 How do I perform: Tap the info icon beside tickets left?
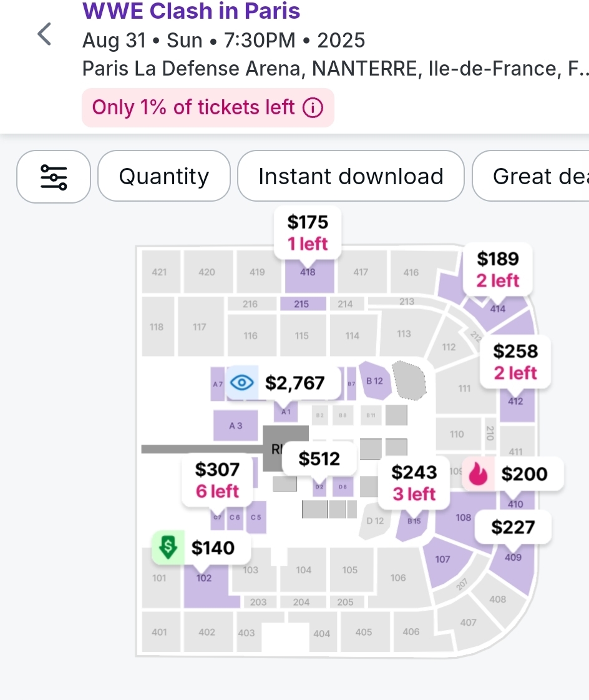pos(313,108)
